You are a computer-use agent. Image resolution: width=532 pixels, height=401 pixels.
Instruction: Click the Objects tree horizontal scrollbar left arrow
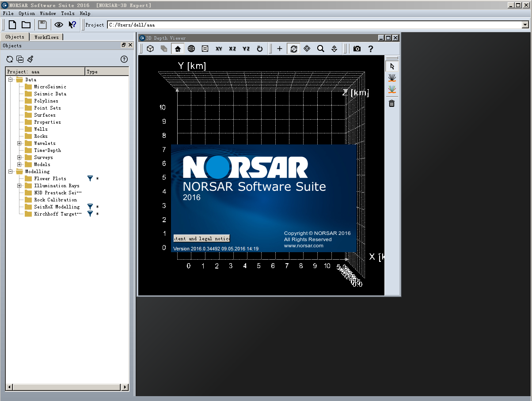pyautogui.click(x=9, y=387)
